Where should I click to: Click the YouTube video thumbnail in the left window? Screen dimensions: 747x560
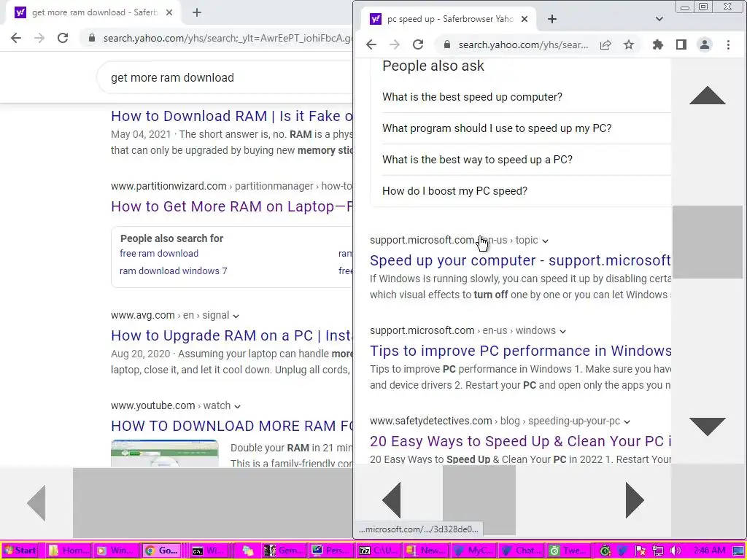click(x=165, y=454)
